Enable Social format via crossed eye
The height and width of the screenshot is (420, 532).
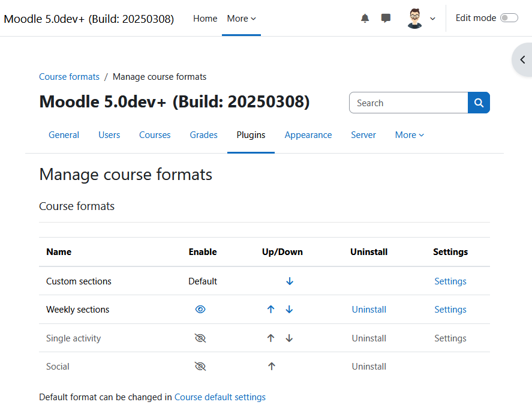tap(200, 367)
